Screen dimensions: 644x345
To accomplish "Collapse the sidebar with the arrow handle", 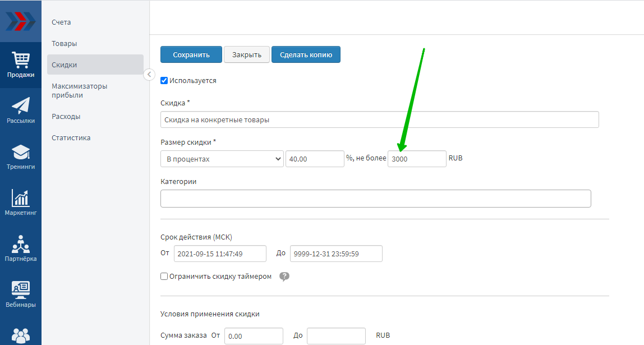I will pyautogui.click(x=149, y=75).
